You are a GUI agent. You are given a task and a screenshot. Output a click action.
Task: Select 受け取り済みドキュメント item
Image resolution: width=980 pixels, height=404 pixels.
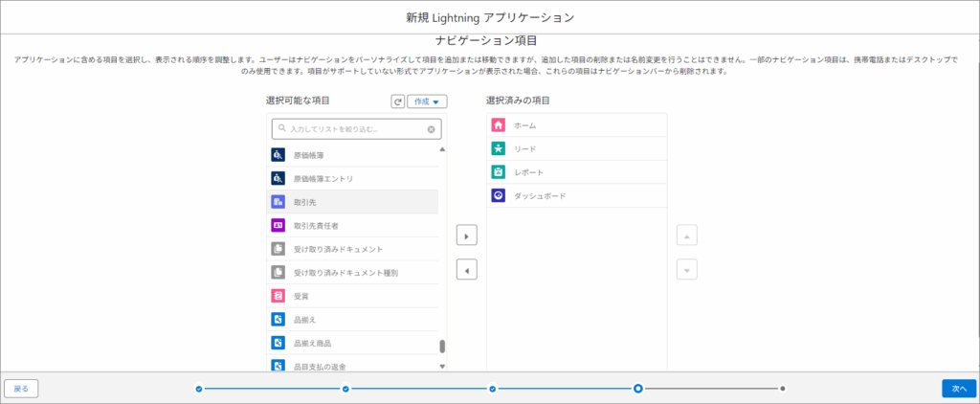(338, 249)
